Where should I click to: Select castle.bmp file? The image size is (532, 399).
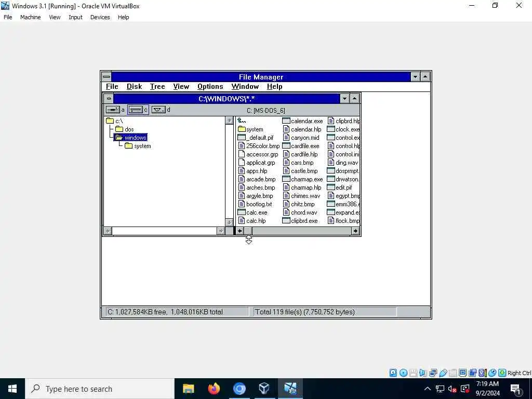click(300, 171)
